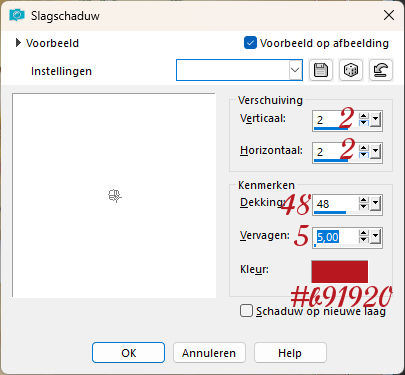This screenshot has width=405, height=375.
Task: Click the PaintShop Pro camera icon in the title bar
Action: (x=17, y=15)
